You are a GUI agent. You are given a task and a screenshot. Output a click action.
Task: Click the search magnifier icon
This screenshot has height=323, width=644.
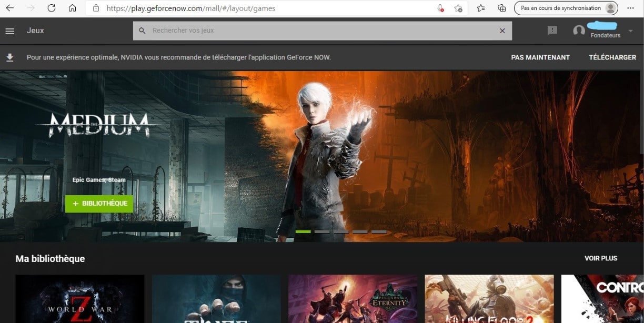point(142,31)
